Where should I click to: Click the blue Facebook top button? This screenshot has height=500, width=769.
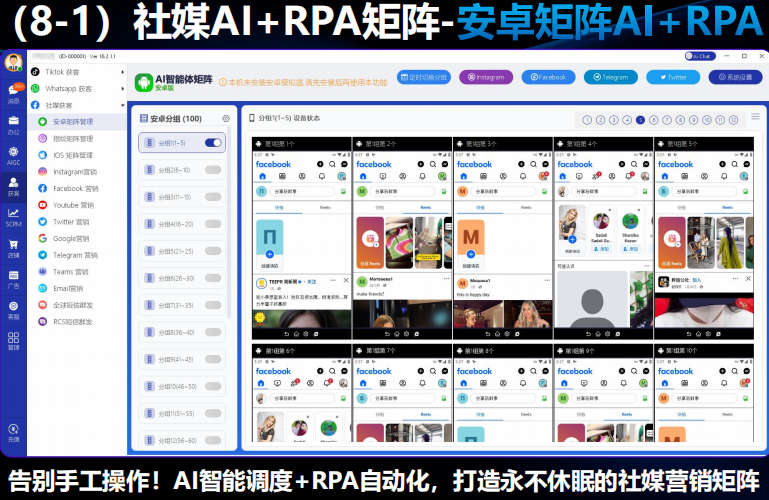click(x=548, y=77)
